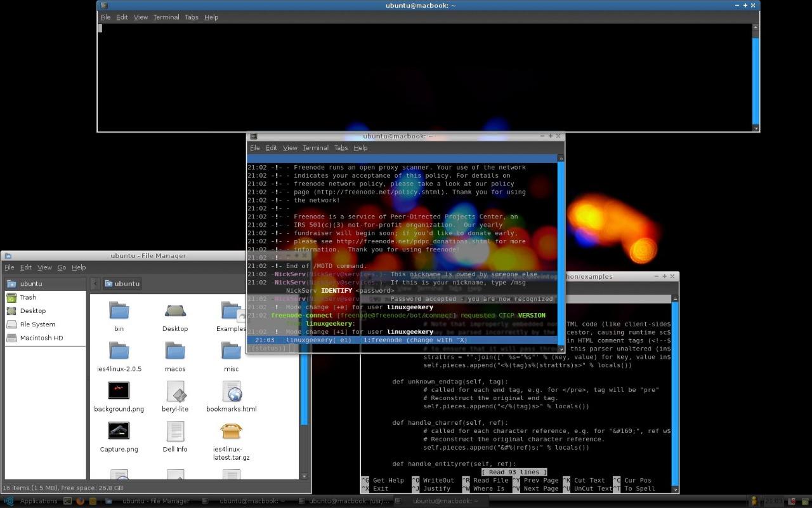Open Tabs menu in top terminal window
Viewport: 812px width, 508px height.
pos(192,17)
